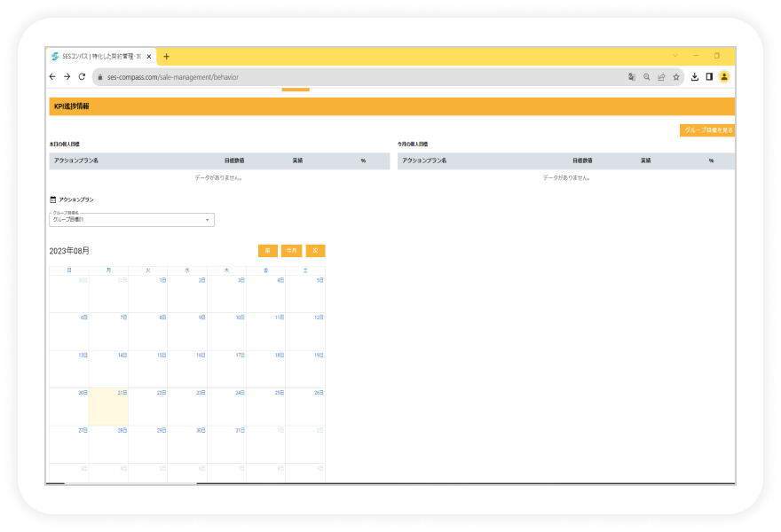Click the グループ目標を見る button
This screenshot has width=781, height=532.
[x=707, y=129]
